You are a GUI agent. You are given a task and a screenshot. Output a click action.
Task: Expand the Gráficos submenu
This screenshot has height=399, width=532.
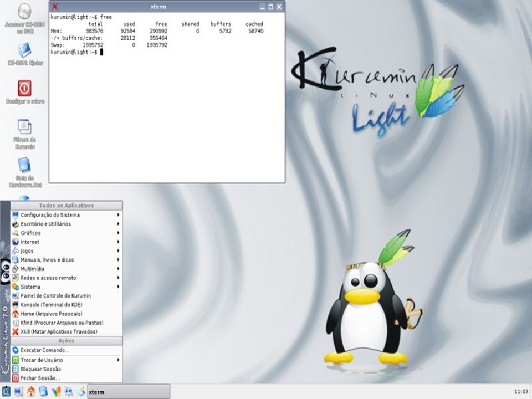click(66, 233)
